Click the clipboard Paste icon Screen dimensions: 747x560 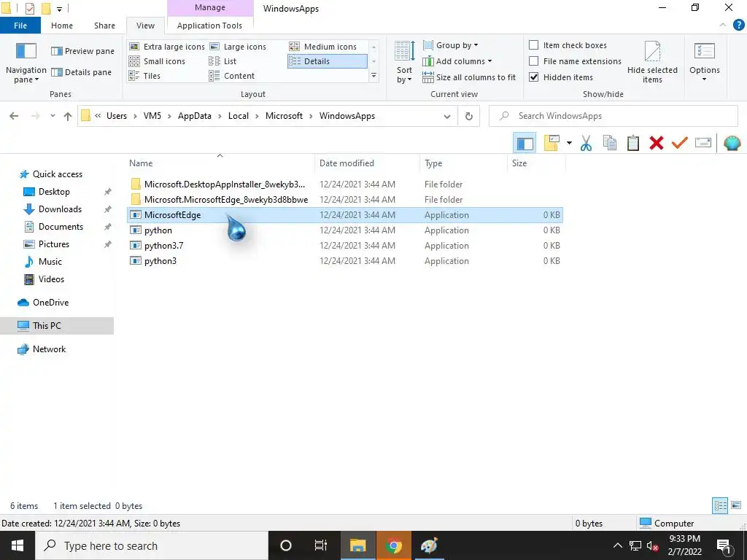pos(632,143)
